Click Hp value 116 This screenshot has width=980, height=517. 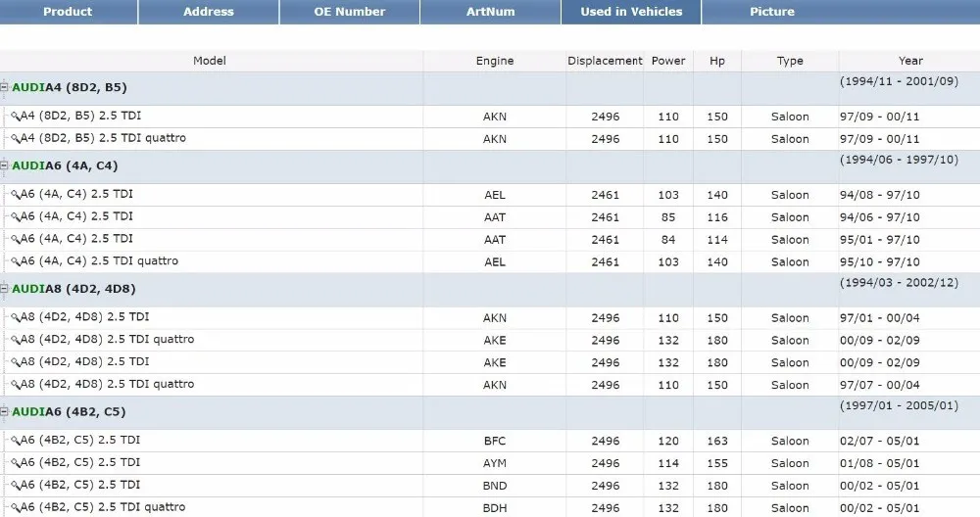point(717,217)
